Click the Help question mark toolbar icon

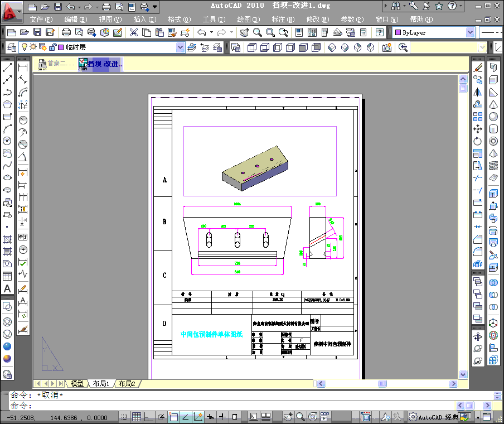(380, 32)
